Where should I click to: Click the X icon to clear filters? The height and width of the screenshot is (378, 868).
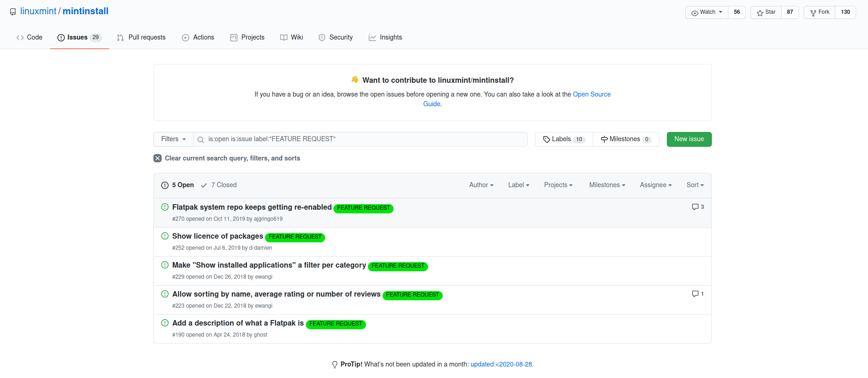(158, 158)
